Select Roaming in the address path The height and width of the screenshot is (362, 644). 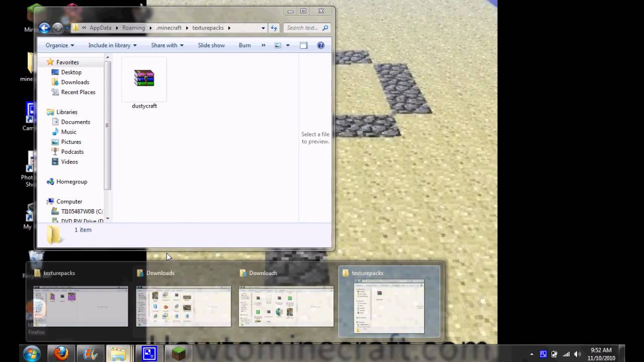133,28
